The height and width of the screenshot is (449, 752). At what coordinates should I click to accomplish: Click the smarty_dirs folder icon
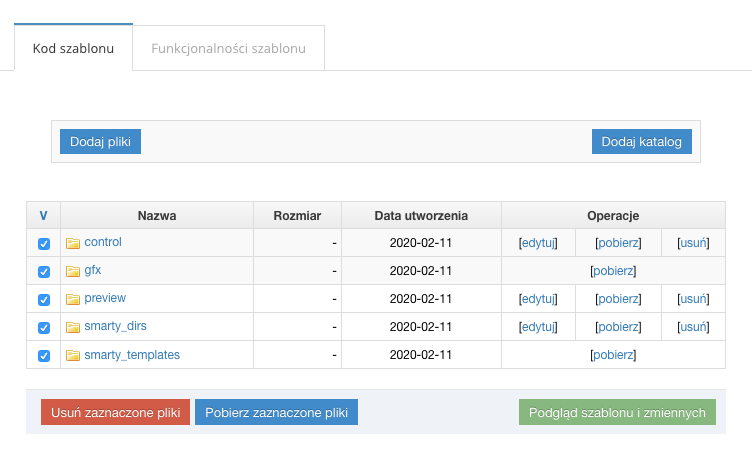(73, 327)
